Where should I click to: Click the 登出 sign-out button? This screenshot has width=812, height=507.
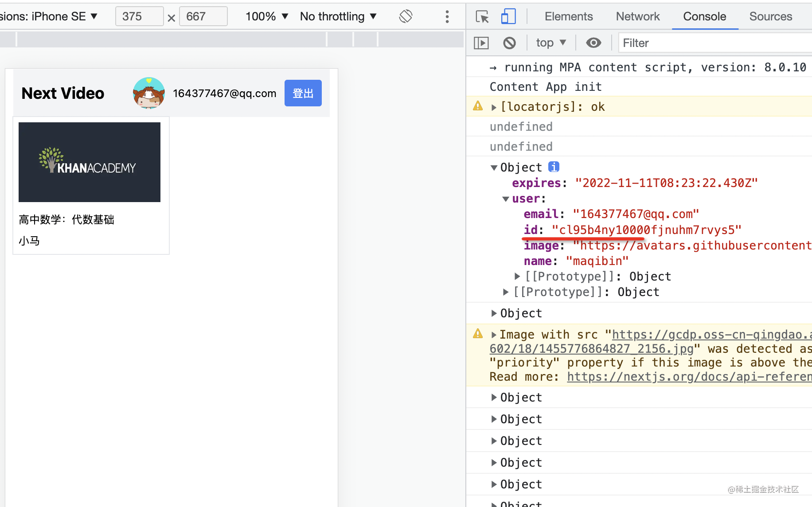tap(303, 93)
